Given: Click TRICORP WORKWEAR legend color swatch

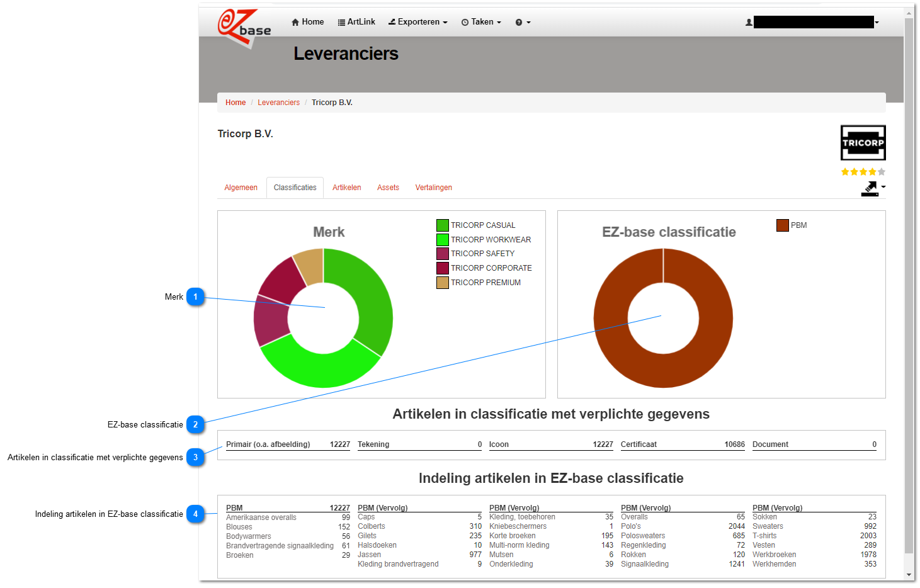Looking at the screenshot, I should (x=443, y=240).
